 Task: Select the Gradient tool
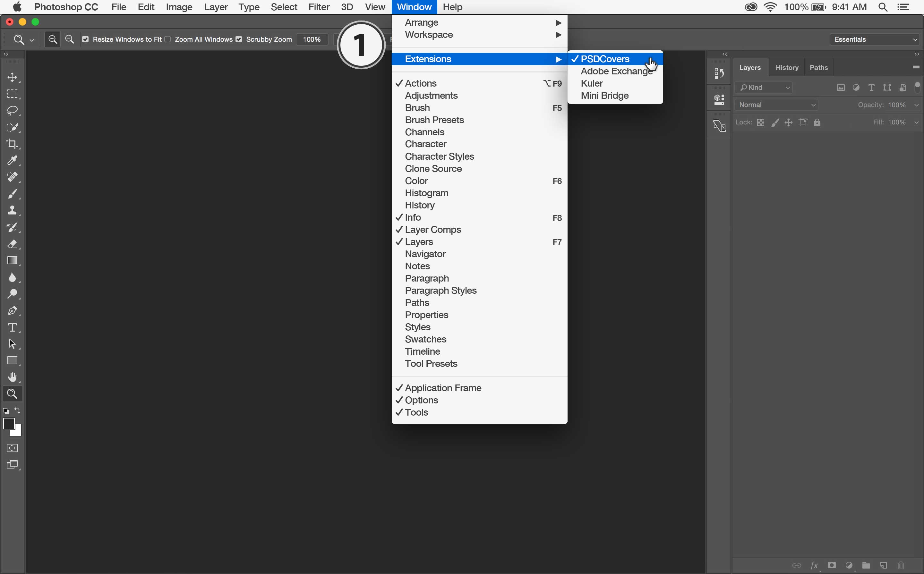coord(12,260)
